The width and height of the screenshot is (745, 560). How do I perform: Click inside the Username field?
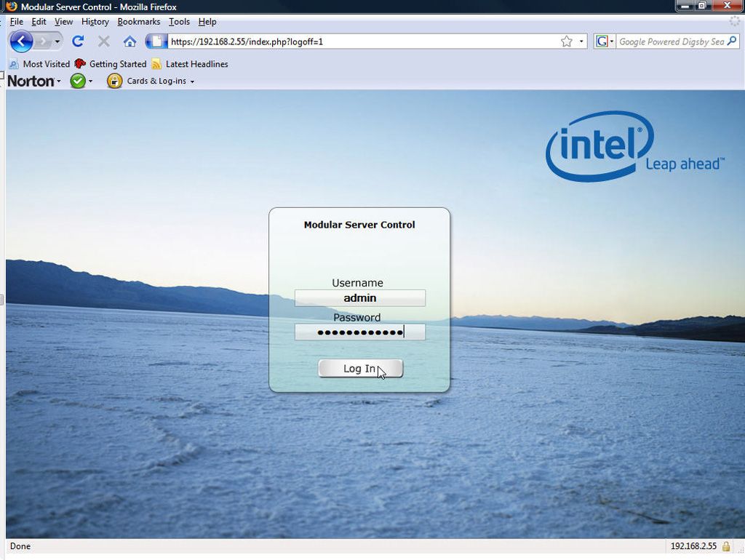tap(359, 297)
